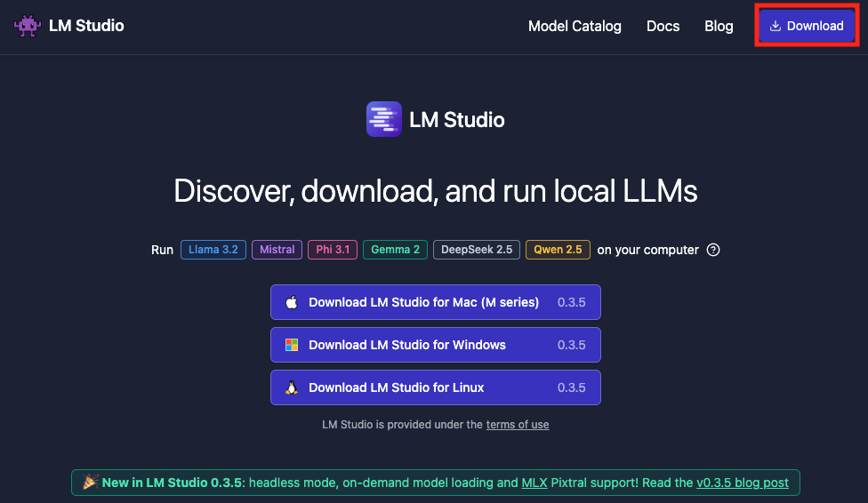Click the party popper emoji in banner
The width and height of the screenshot is (868, 503).
click(90, 482)
